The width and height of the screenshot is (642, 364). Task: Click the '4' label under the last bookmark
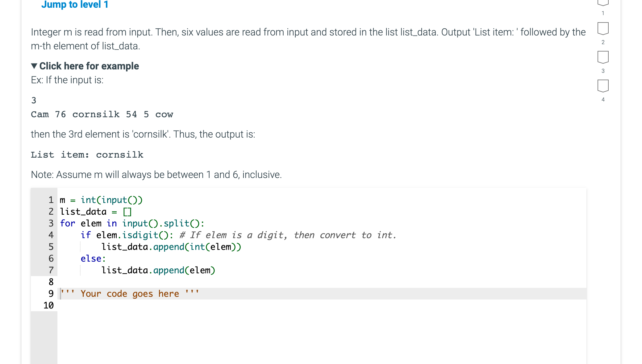[603, 100]
